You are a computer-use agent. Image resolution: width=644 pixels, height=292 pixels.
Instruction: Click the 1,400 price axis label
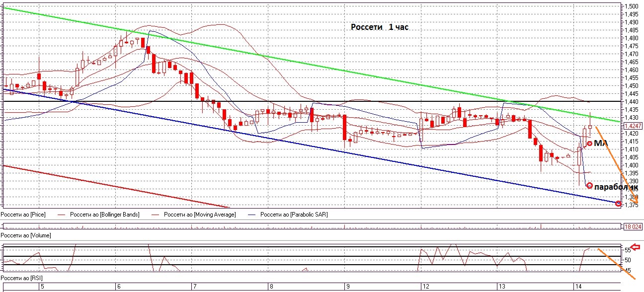point(632,165)
